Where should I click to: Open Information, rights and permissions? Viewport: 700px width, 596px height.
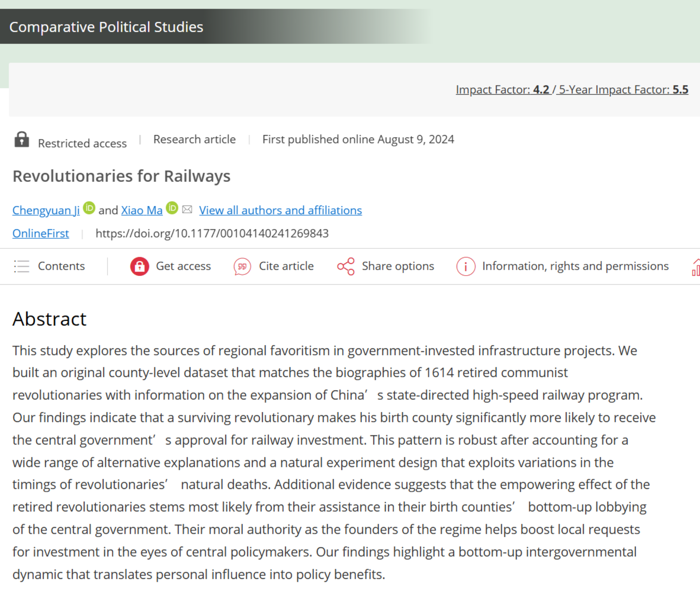pos(575,266)
